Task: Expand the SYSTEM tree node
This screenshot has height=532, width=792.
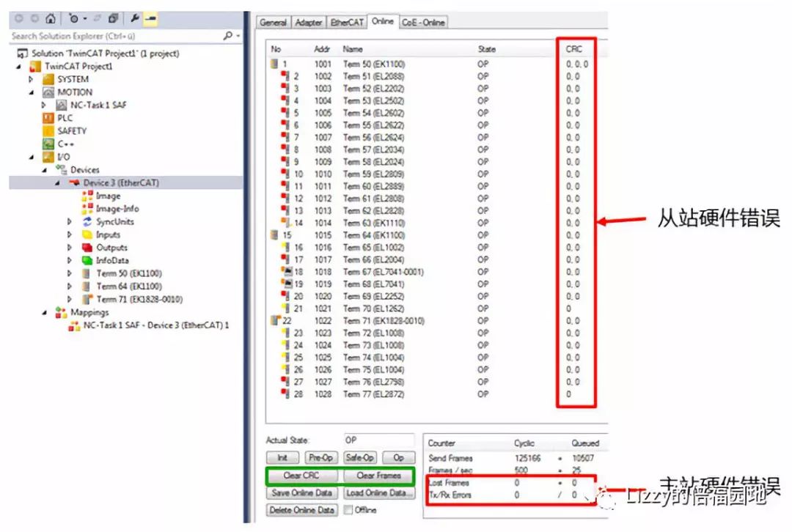Action: point(32,79)
